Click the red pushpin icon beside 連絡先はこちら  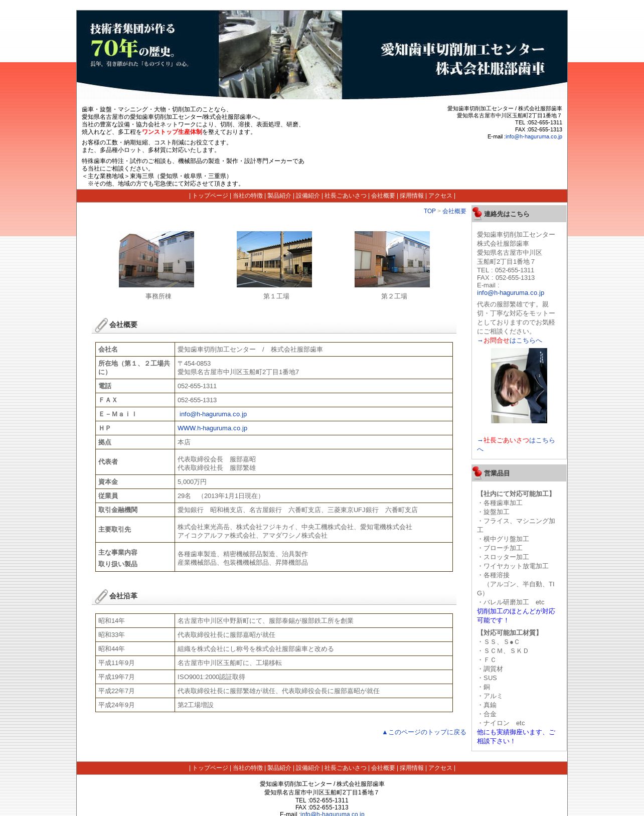477,214
